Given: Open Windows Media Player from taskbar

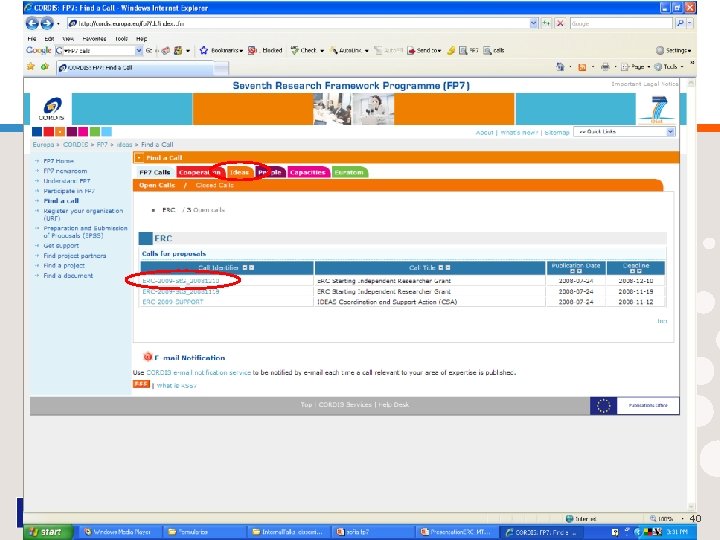Looking at the screenshot, I should (x=118, y=532).
